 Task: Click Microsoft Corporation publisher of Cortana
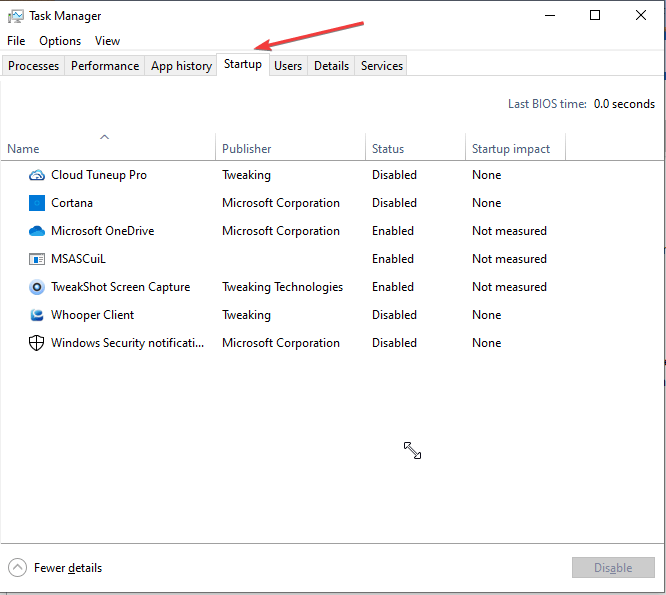(281, 203)
